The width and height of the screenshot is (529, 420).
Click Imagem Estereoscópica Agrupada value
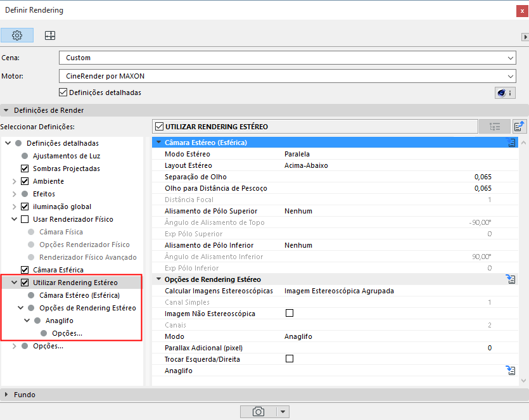(339, 291)
